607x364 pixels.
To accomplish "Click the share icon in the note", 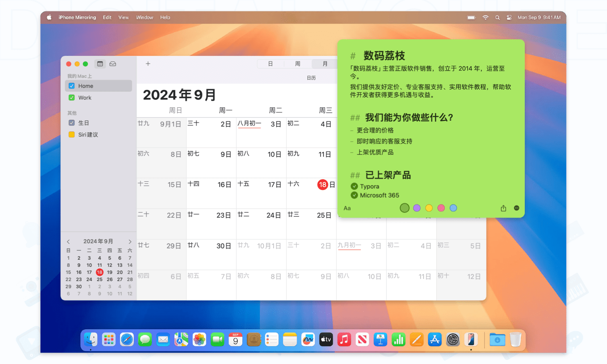I will point(503,208).
